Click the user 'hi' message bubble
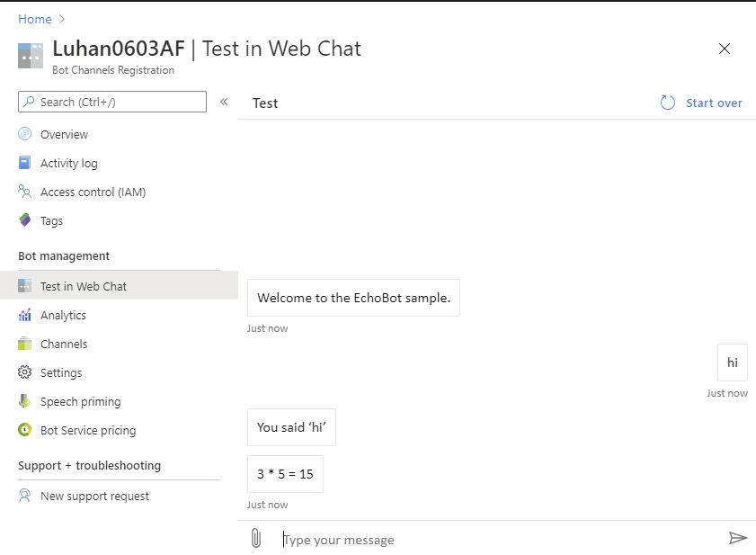The width and height of the screenshot is (756, 555). click(x=733, y=363)
